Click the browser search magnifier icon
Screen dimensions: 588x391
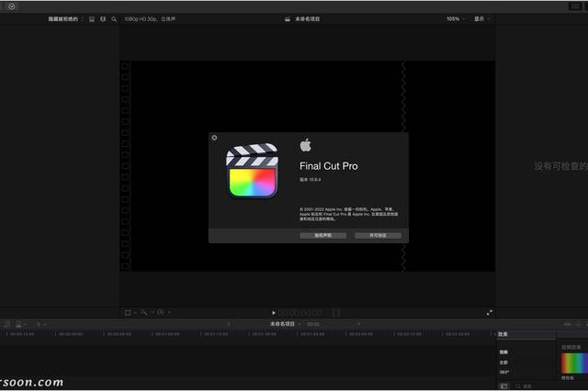click(x=114, y=19)
